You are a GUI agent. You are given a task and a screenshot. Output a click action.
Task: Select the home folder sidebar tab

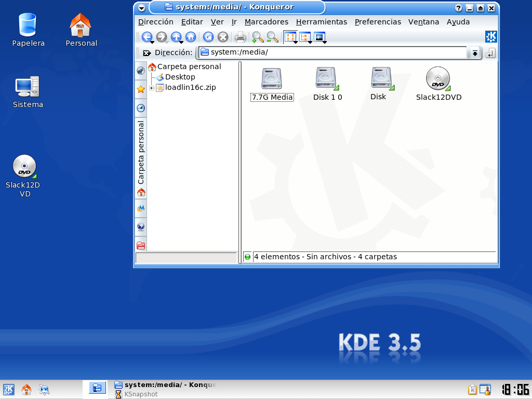click(x=141, y=158)
